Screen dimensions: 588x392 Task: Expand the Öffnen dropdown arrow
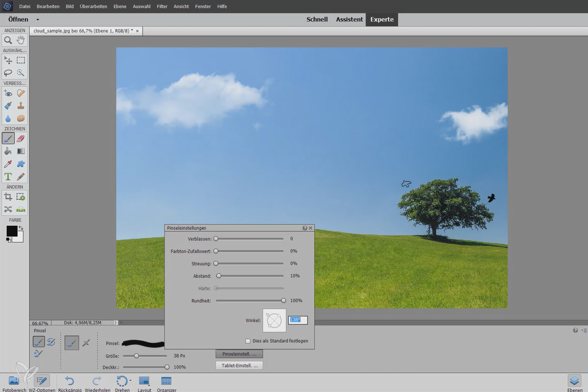coord(38,20)
